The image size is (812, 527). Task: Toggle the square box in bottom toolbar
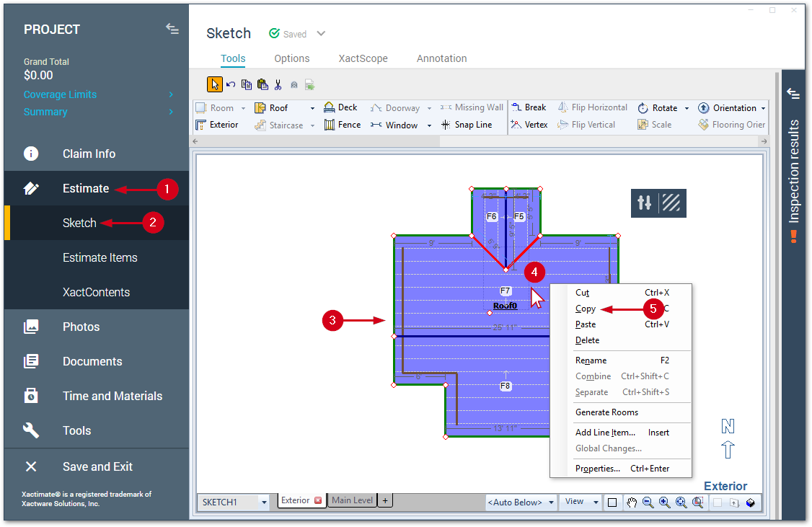tap(612, 502)
